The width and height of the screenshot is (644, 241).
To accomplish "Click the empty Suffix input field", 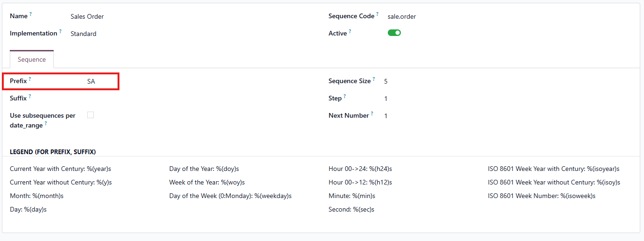I will click(x=140, y=98).
